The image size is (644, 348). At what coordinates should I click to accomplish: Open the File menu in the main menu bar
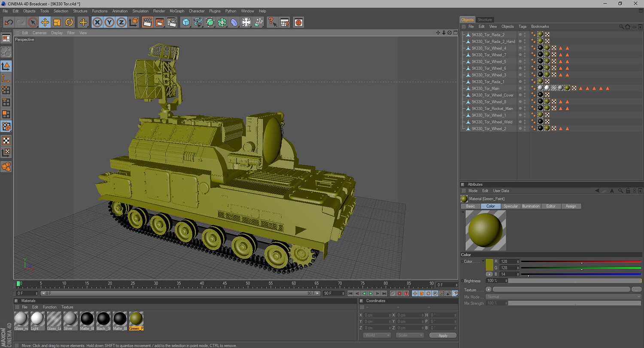[6, 11]
